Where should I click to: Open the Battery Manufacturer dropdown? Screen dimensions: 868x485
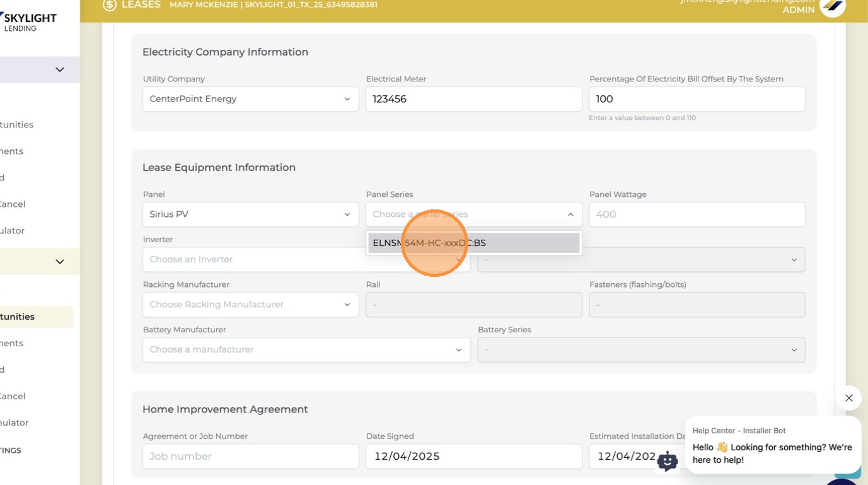[306, 349]
